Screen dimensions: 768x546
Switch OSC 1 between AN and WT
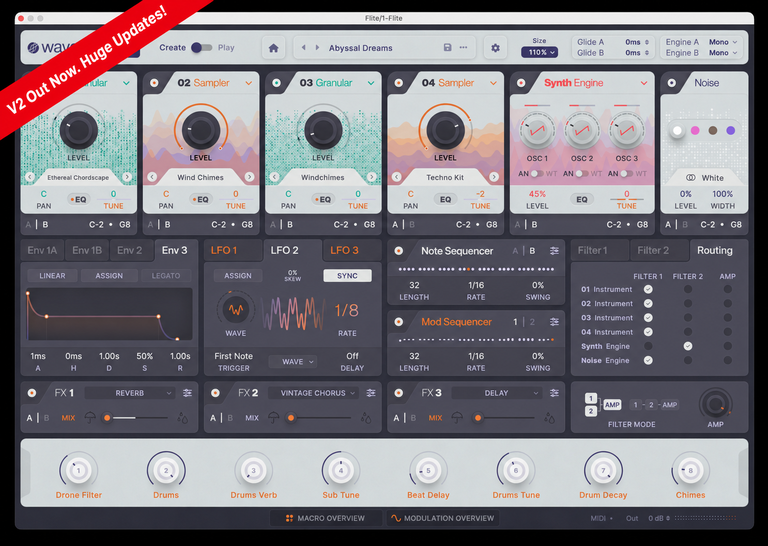[537, 173]
